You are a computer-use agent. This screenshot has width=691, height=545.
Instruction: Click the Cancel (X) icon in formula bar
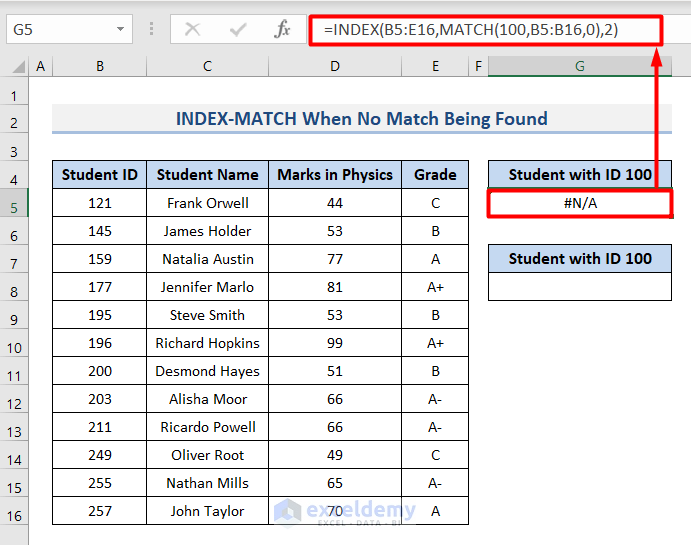click(x=192, y=30)
